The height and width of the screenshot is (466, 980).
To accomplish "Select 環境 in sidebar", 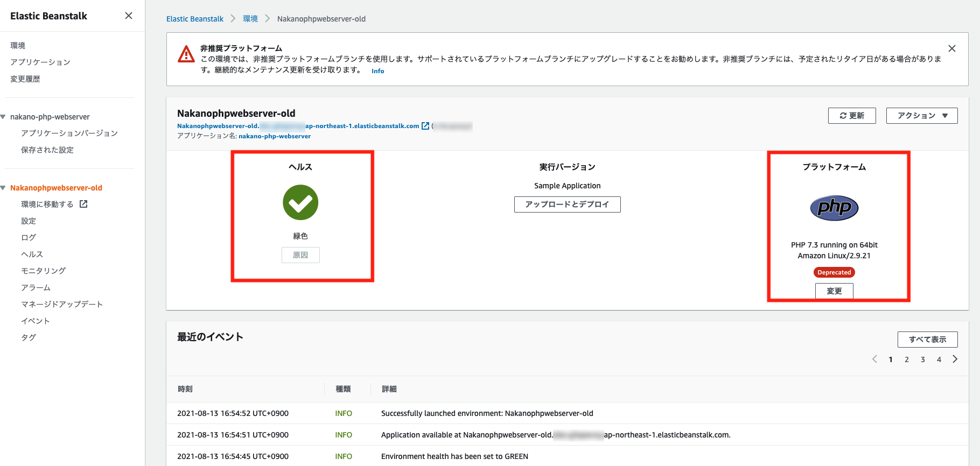I will tap(18, 46).
